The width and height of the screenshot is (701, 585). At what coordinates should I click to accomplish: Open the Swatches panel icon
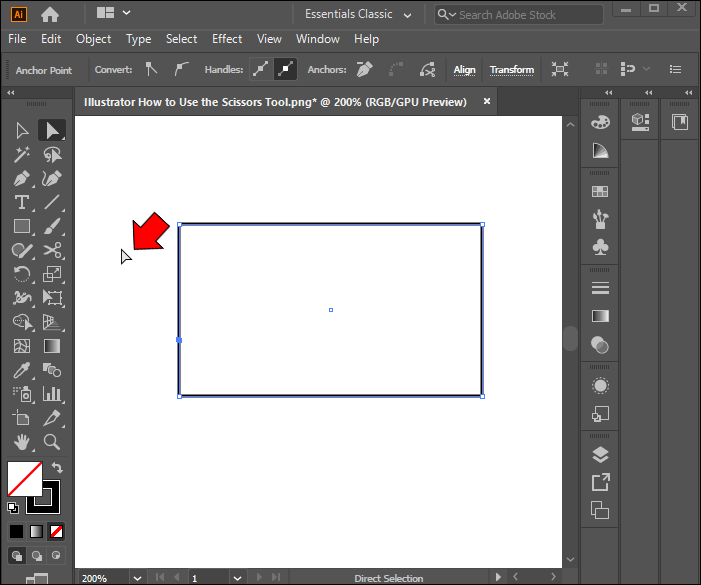[600, 192]
